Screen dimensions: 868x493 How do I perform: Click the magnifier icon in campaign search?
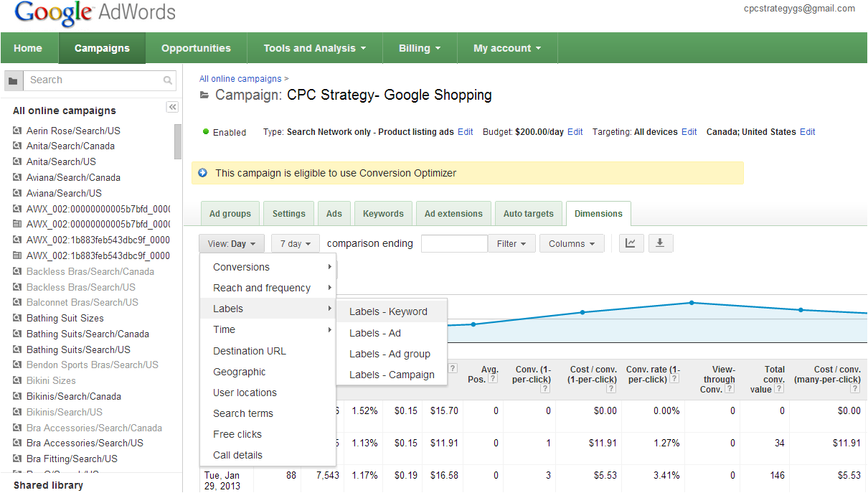[x=168, y=80]
